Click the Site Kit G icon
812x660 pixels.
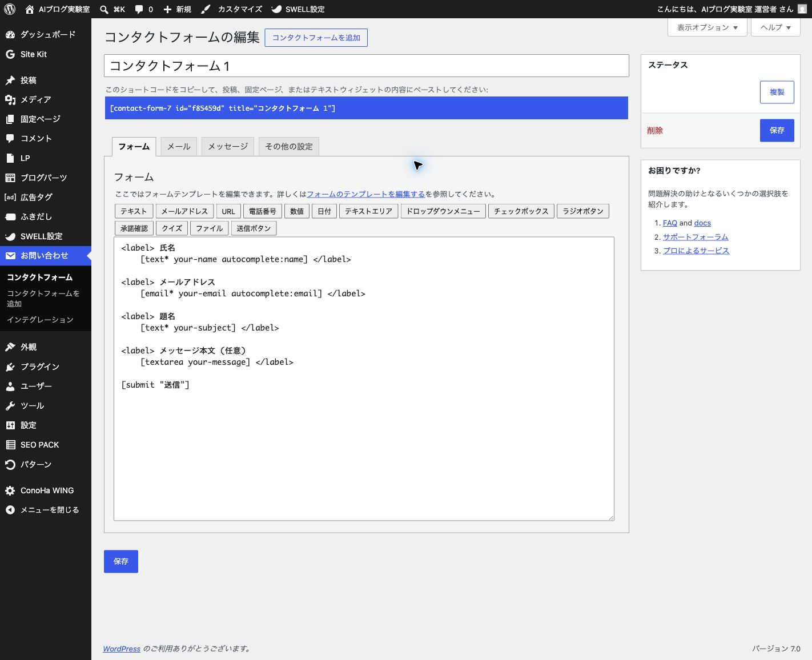10,54
